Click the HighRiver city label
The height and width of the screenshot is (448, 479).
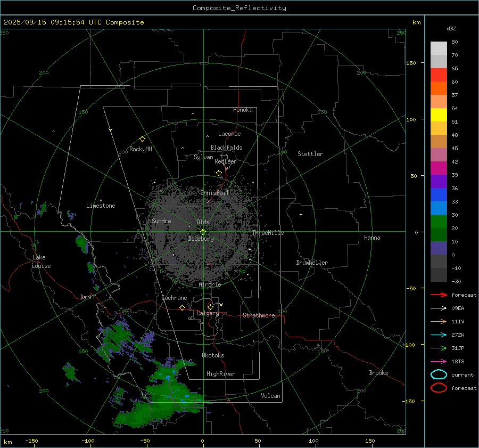(221, 374)
